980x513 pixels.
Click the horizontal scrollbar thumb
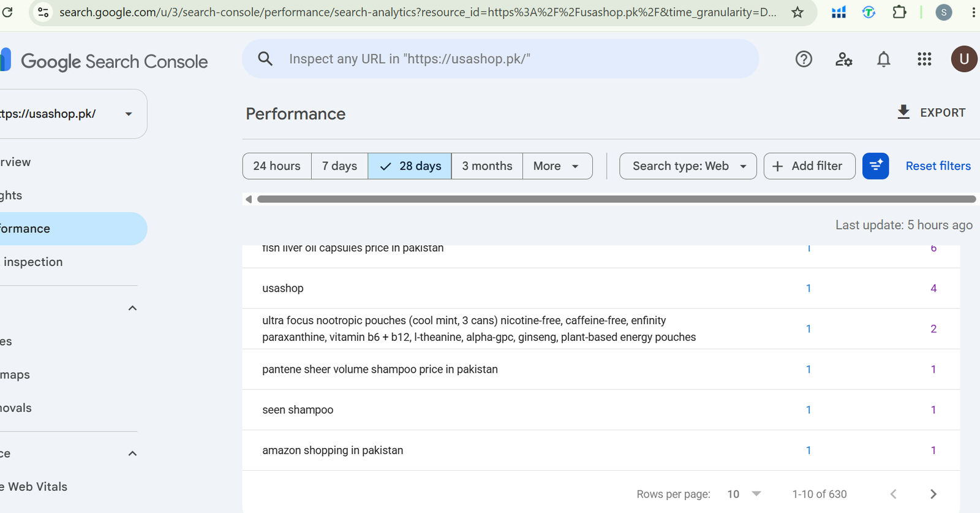click(616, 199)
